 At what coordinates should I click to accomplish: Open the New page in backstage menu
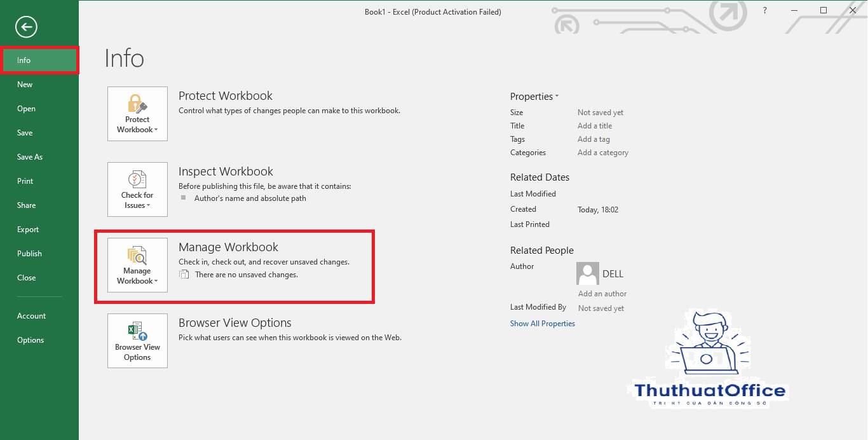[39, 85]
